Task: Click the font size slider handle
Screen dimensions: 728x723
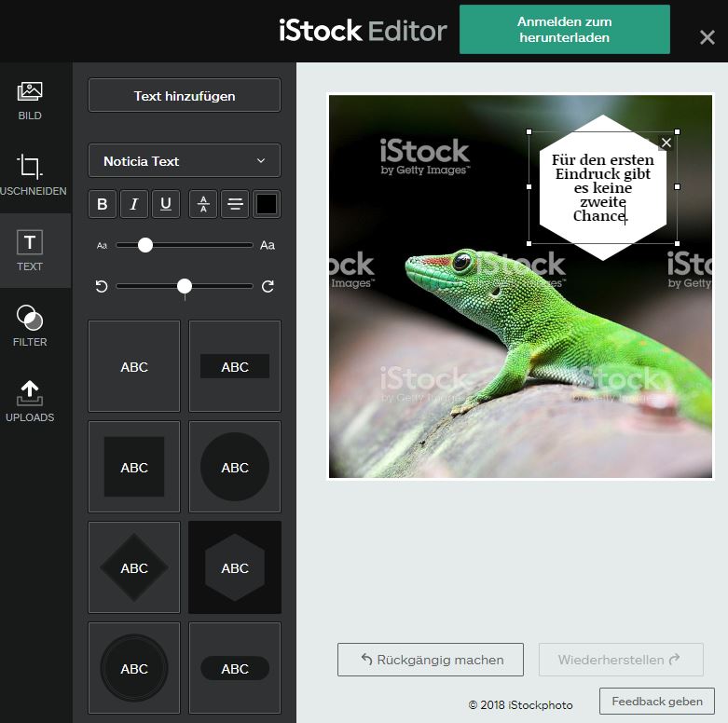Action: (145, 245)
